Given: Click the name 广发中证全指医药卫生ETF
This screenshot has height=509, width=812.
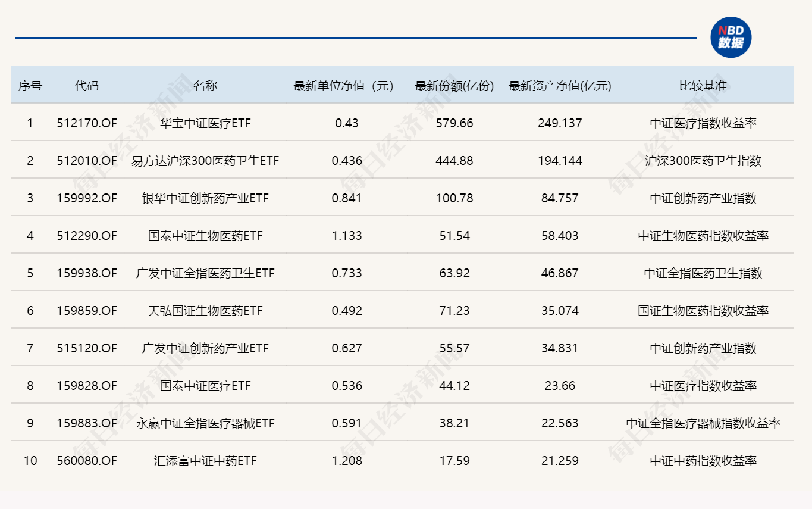Looking at the screenshot, I should tap(205, 273).
